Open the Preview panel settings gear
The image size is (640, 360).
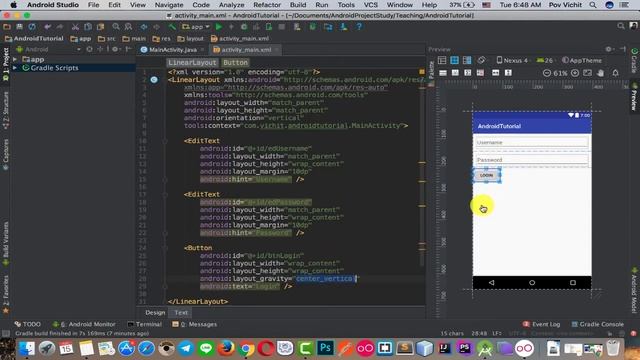pos(609,49)
